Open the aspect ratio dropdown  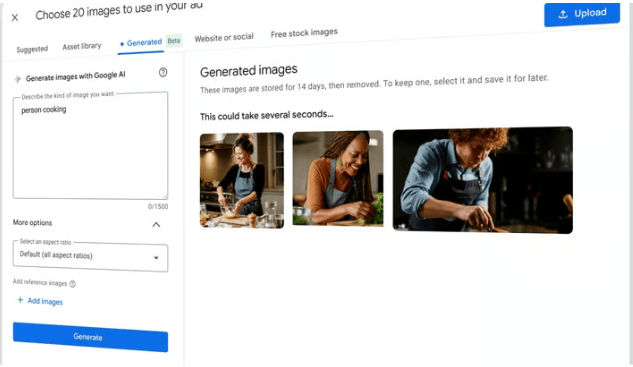point(90,257)
